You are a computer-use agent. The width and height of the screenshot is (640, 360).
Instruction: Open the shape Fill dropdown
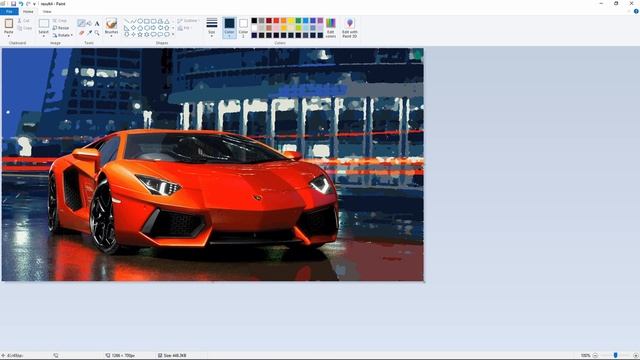(184, 28)
